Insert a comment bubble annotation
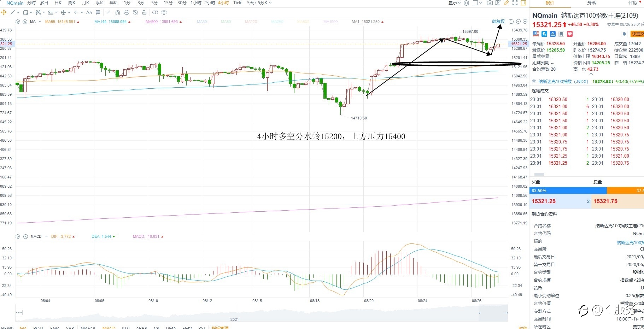Viewport: 644px width, 329px height. [x=98, y=12]
